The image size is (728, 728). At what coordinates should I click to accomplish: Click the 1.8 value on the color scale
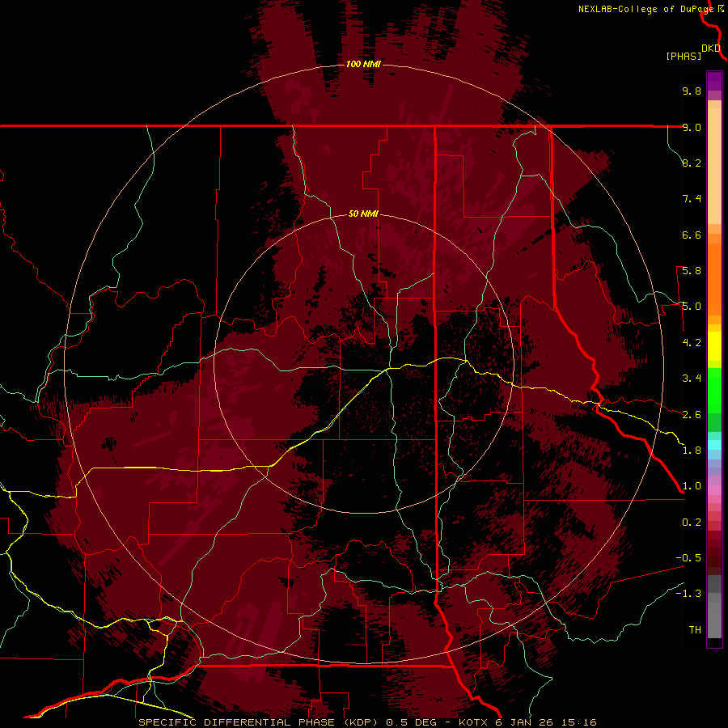tap(692, 451)
